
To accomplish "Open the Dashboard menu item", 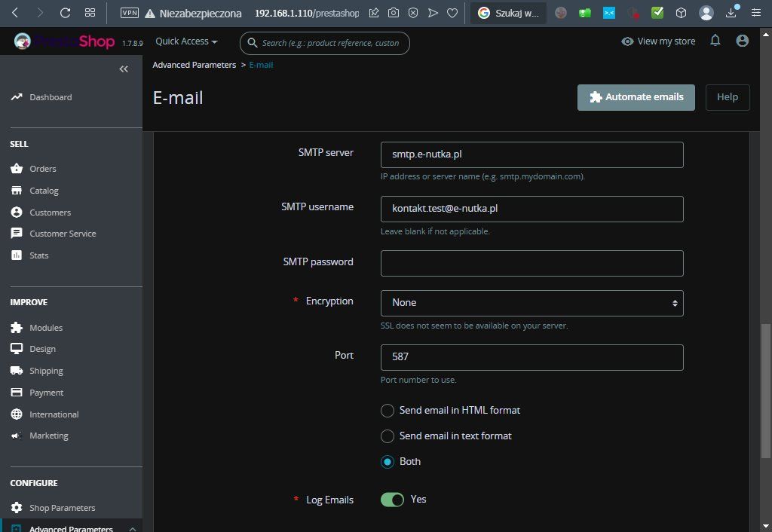I will click(51, 97).
